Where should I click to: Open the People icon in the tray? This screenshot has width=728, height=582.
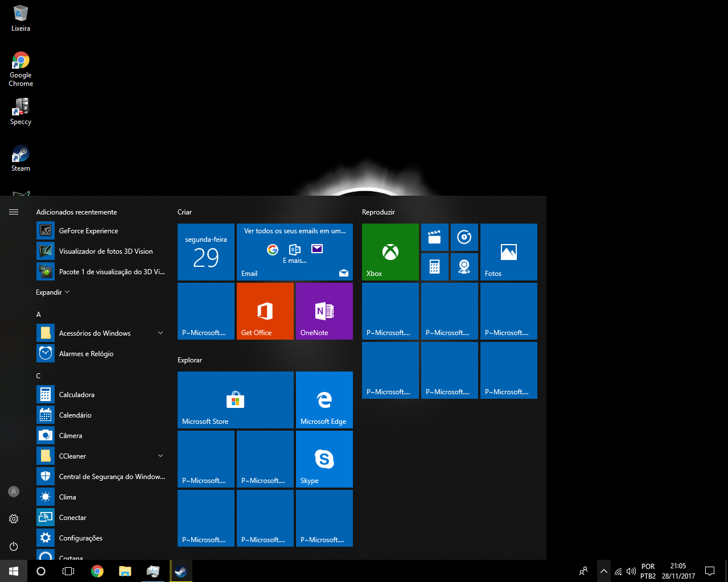click(x=583, y=571)
